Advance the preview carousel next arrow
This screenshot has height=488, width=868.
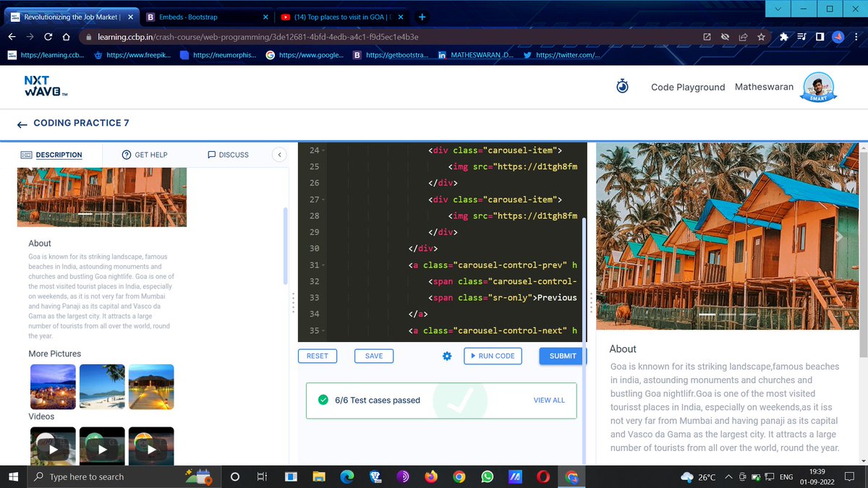839,236
